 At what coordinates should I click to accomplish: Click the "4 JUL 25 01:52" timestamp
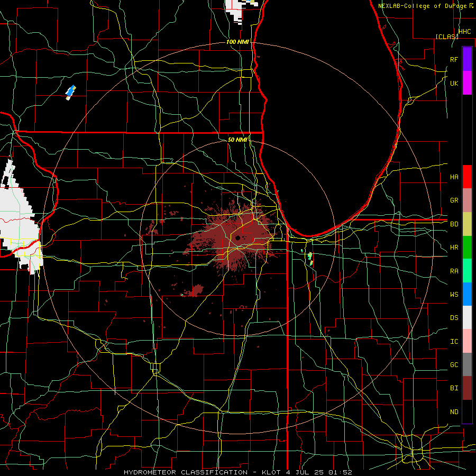click(x=319, y=472)
